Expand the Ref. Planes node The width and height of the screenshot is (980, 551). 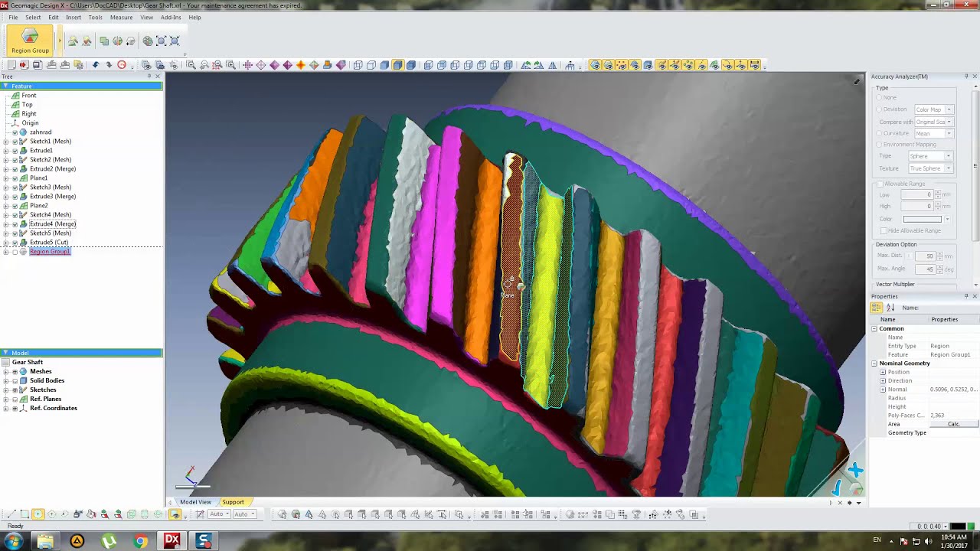pyautogui.click(x=6, y=399)
